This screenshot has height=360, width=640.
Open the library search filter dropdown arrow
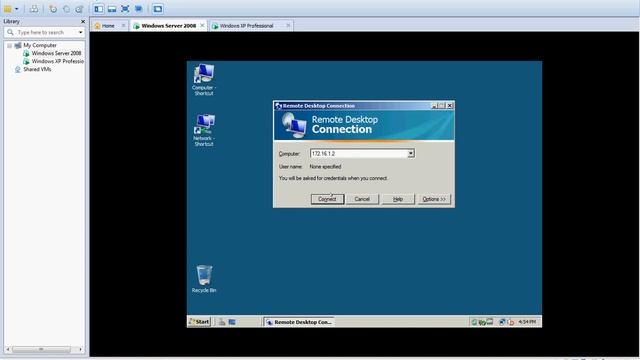[80, 32]
